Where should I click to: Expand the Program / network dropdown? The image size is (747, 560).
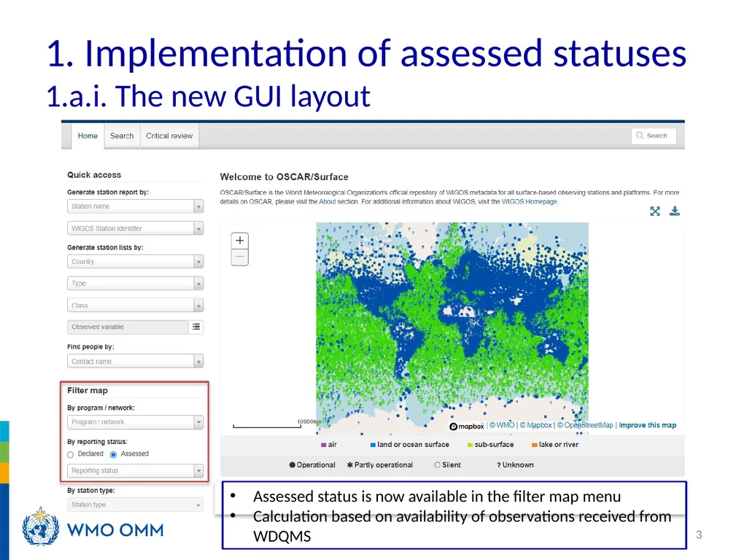(135, 422)
